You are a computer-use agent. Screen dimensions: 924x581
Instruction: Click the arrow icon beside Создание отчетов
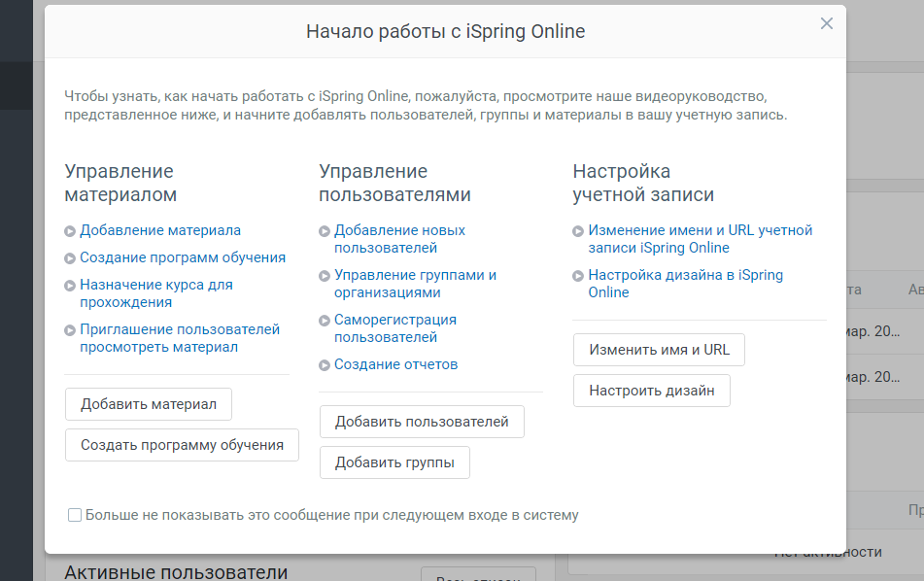tap(324, 364)
